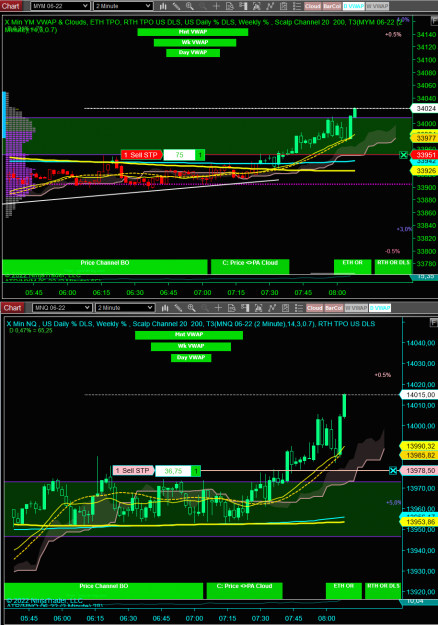Click the Chart tab of upper window
This screenshot has height=625, width=438.
[x=10, y=6]
